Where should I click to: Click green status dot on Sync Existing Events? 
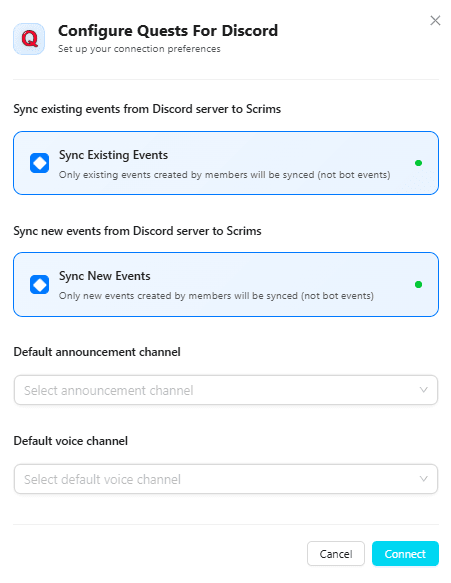tap(418, 163)
